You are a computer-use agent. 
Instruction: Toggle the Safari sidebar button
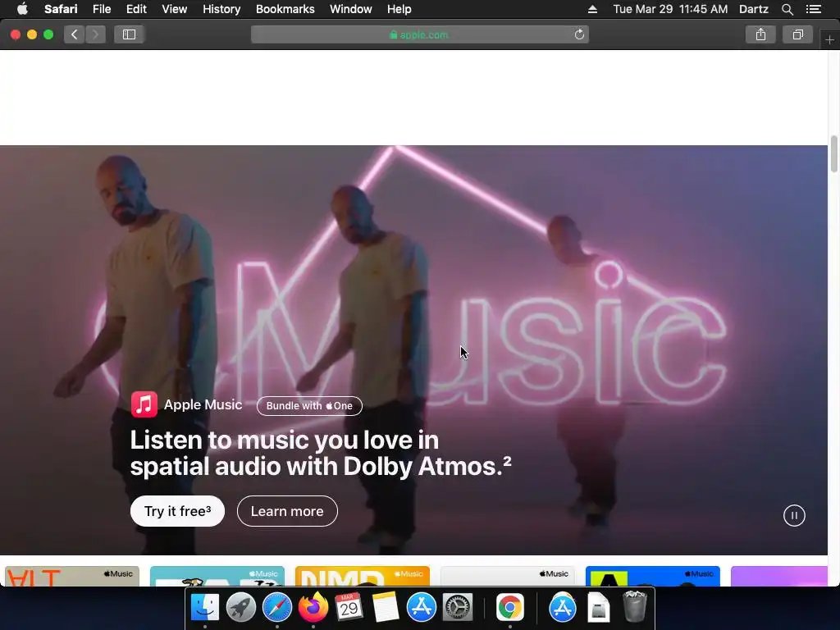[129, 34]
